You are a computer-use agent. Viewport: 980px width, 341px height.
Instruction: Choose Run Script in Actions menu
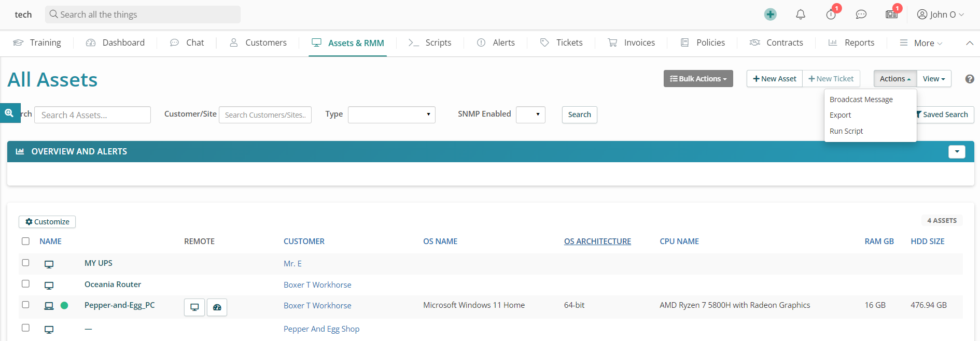[x=846, y=131]
